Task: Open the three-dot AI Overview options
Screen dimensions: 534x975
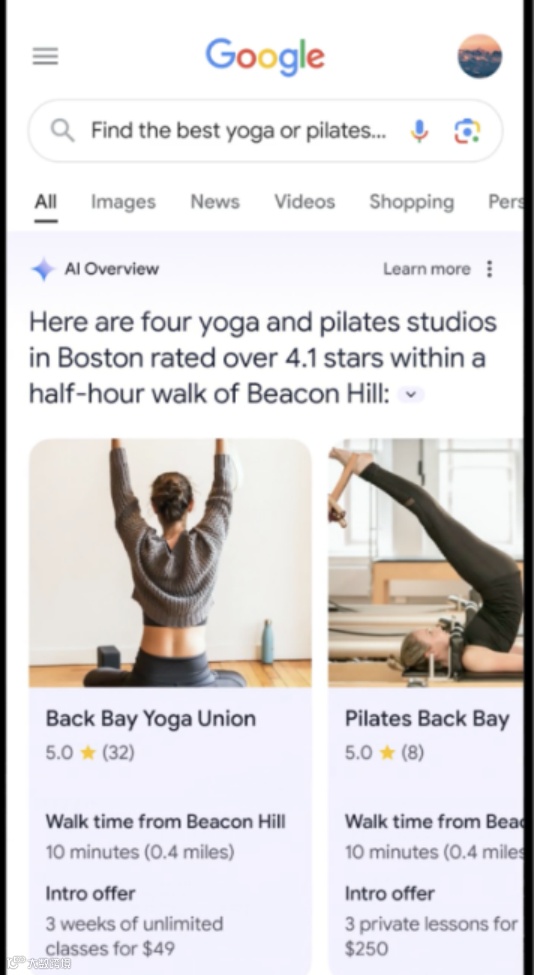Action: point(490,269)
